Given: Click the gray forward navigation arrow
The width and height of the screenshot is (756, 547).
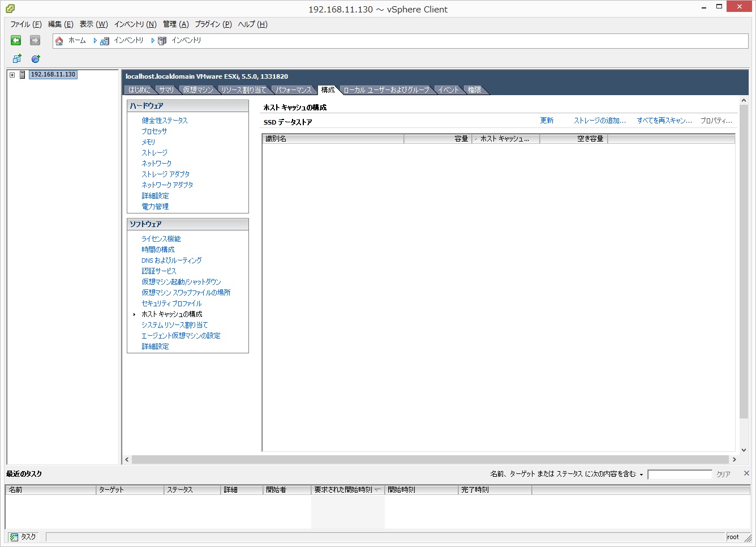Looking at the screenshot, I should pyautogui.click(x=35, y=40).
